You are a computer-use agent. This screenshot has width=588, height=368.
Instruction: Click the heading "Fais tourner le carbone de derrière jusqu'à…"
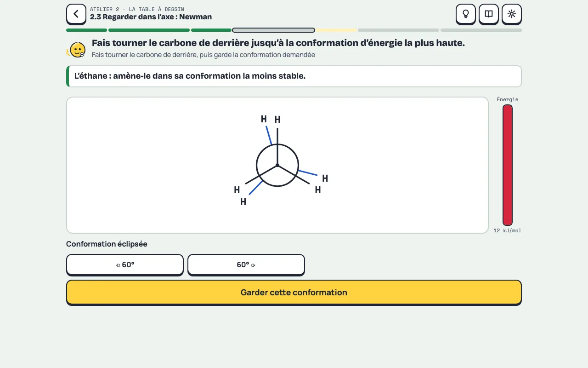point(278,43)
